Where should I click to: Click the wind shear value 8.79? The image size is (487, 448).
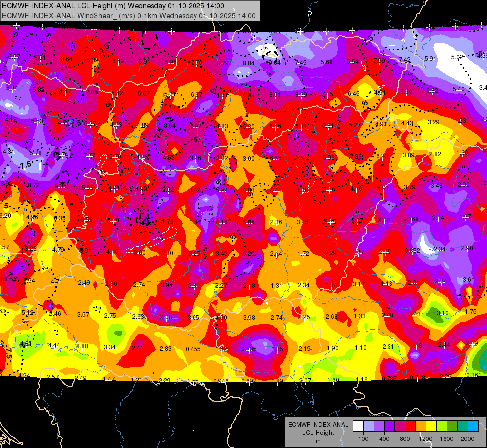(x=223, y=63)
